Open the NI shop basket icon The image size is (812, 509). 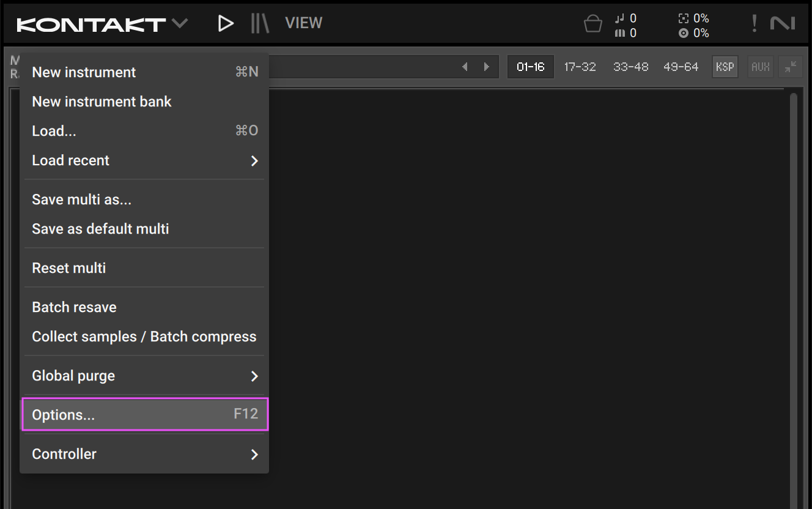pos(592,23)
